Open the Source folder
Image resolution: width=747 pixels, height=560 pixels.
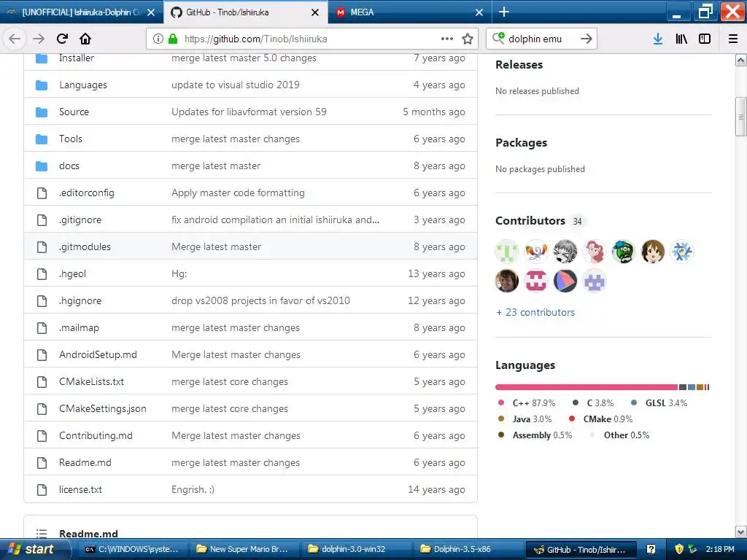(x=74, y=112)
